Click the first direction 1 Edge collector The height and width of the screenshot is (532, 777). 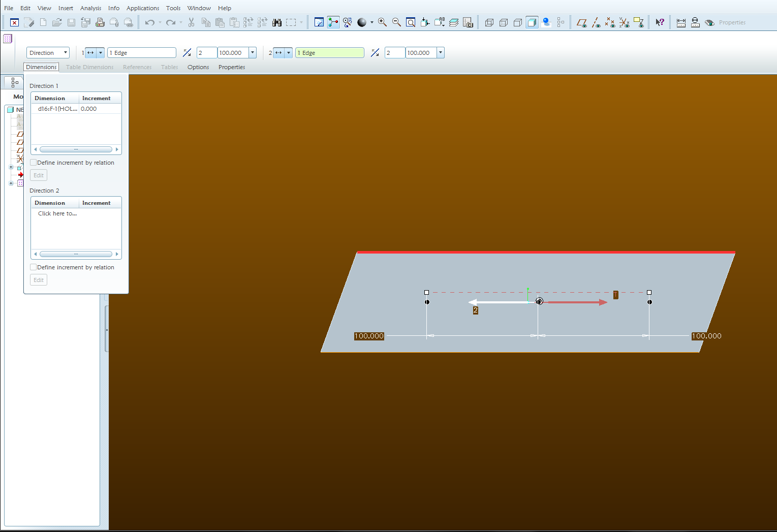coord(142,53)
